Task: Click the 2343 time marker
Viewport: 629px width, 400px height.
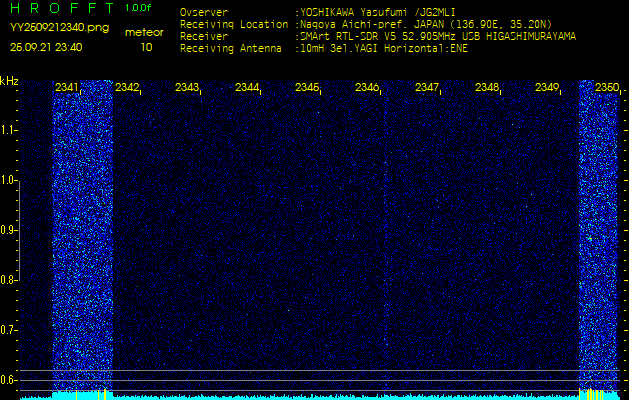Action: 187,88
